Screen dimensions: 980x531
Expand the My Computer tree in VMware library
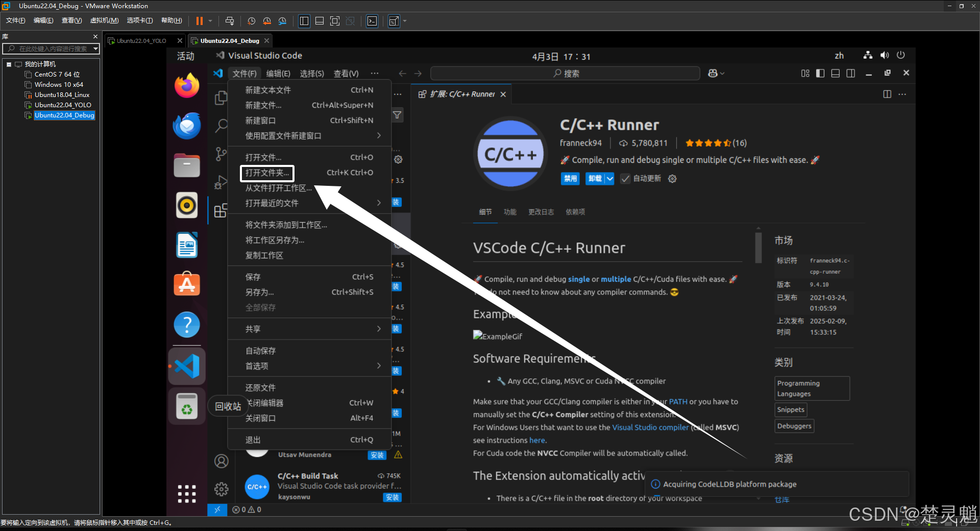tap(9, 64)
